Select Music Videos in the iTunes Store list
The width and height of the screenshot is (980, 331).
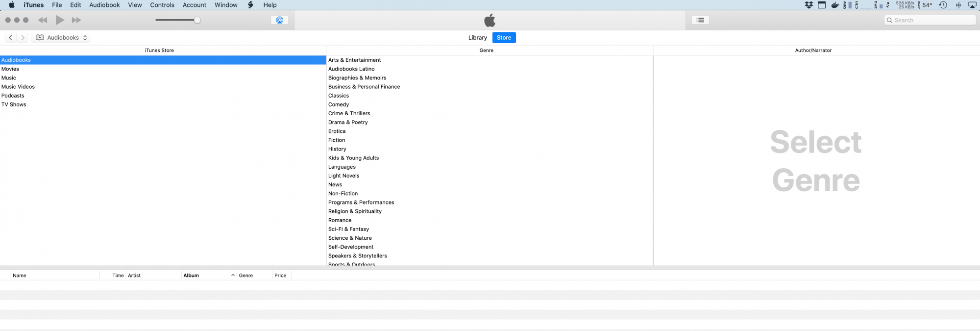(163, 87)
